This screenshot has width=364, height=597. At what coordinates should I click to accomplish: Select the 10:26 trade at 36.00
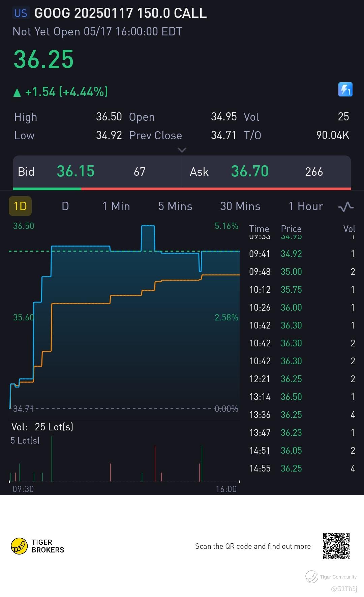pos(302,307)
